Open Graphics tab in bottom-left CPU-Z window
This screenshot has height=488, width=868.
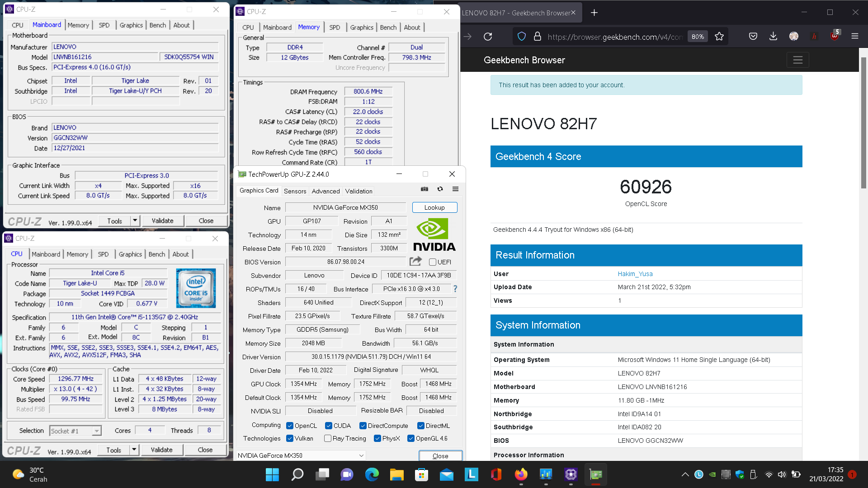(130, 254)
